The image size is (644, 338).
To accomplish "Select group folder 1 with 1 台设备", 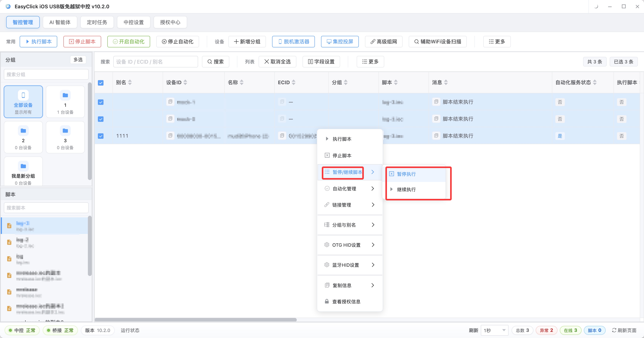I will (65, 102).
